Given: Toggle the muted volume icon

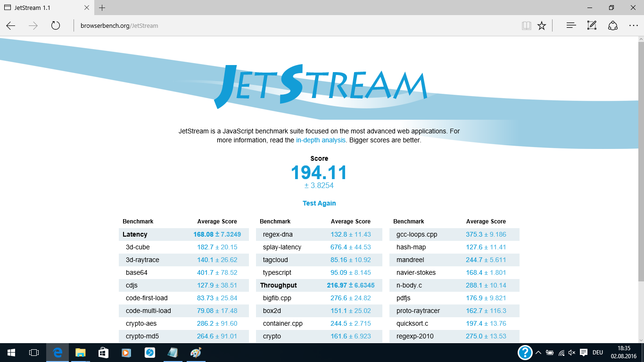Looking at the screenshot, I should [x=572, y=353].
